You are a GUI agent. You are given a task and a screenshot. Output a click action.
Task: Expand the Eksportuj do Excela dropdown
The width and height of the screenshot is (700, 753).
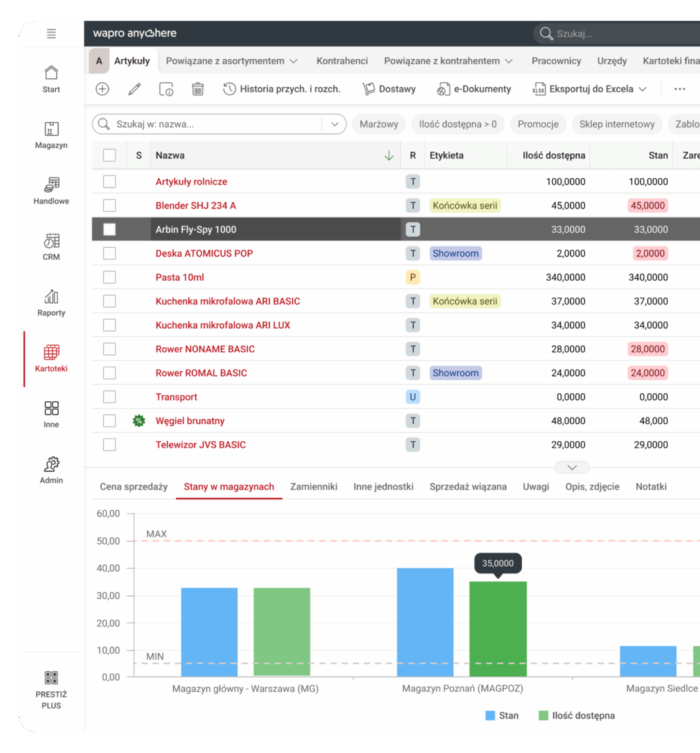(642, 89)
